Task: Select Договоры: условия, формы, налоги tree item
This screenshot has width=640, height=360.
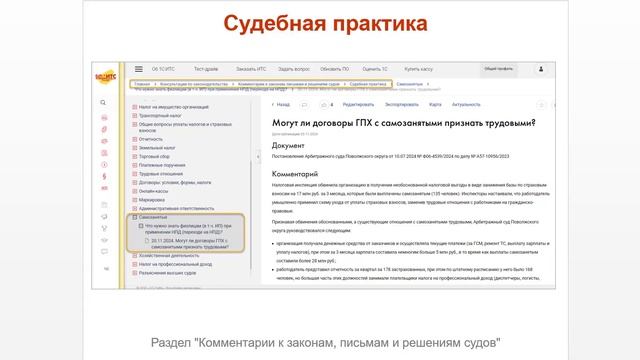Action: (x=175, y=182)
